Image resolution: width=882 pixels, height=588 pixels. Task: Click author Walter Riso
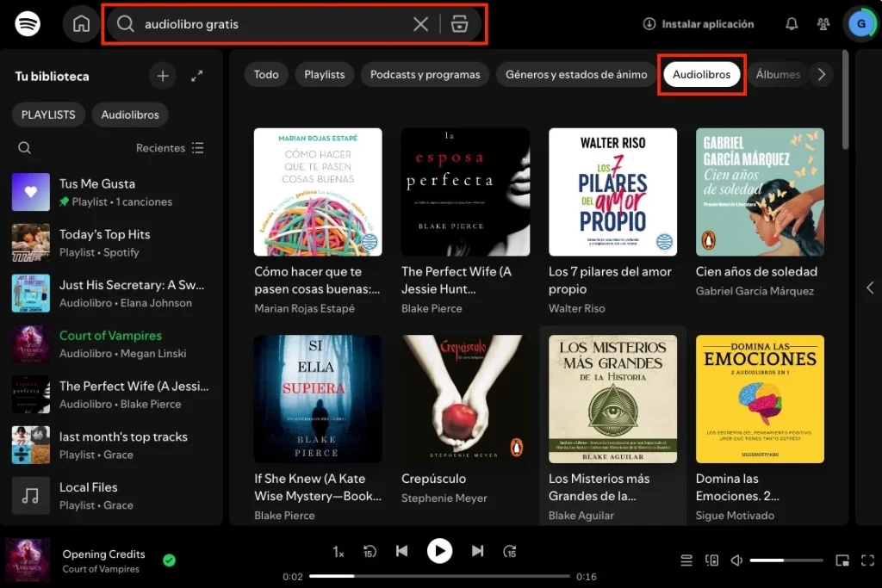pos(576,308)
